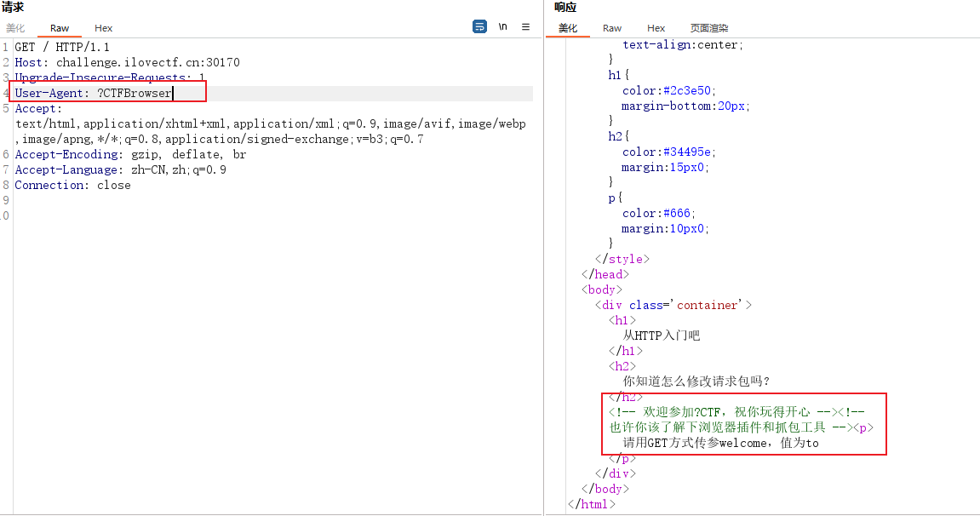The height and width of the screenshot is (516, 980).
Task: Click the closing </style> tag
Action: pos(622,259)
